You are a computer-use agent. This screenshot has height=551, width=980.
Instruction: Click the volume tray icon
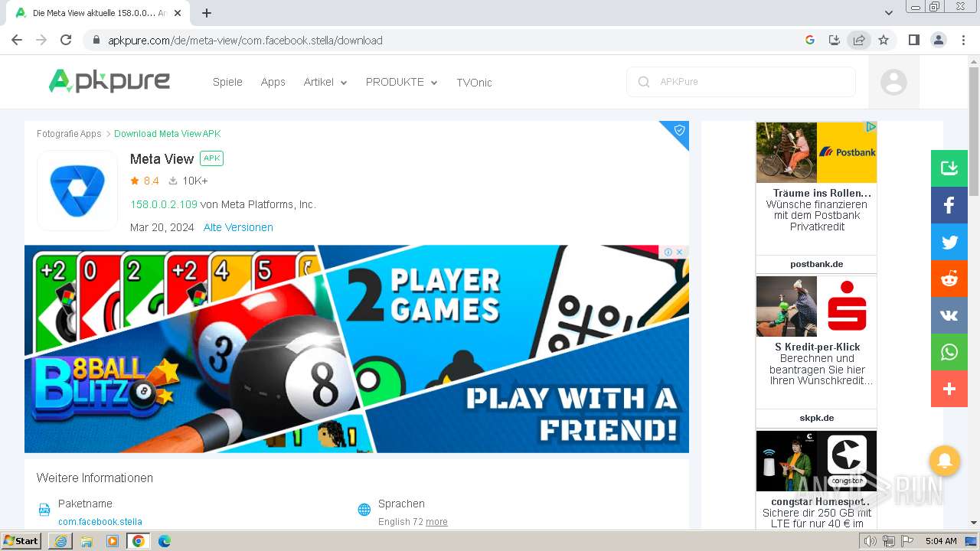[x=871, y=541]
